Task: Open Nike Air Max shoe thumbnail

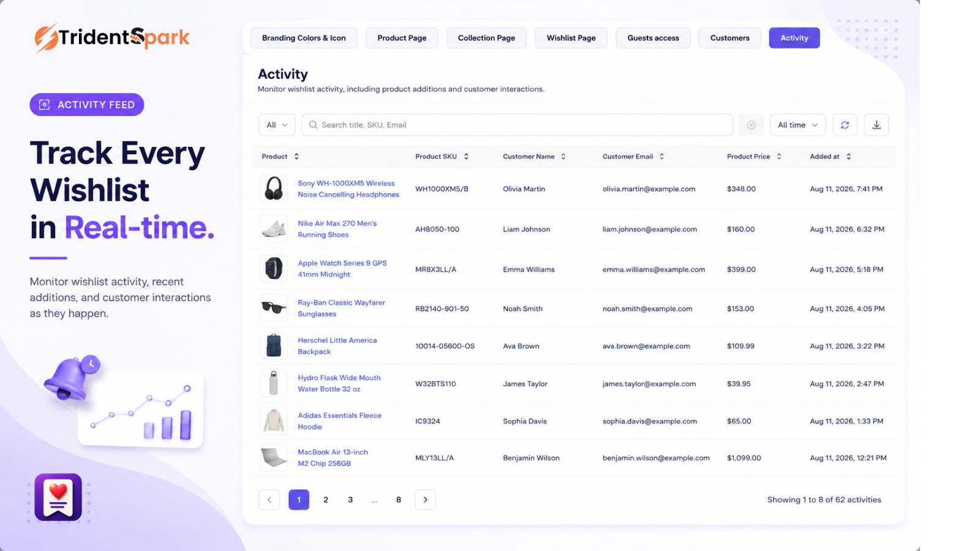Action: tap(274, 229)
